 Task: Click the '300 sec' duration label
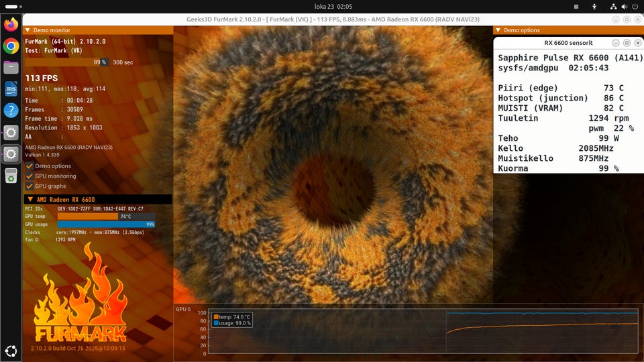click(x=123, y=62)
